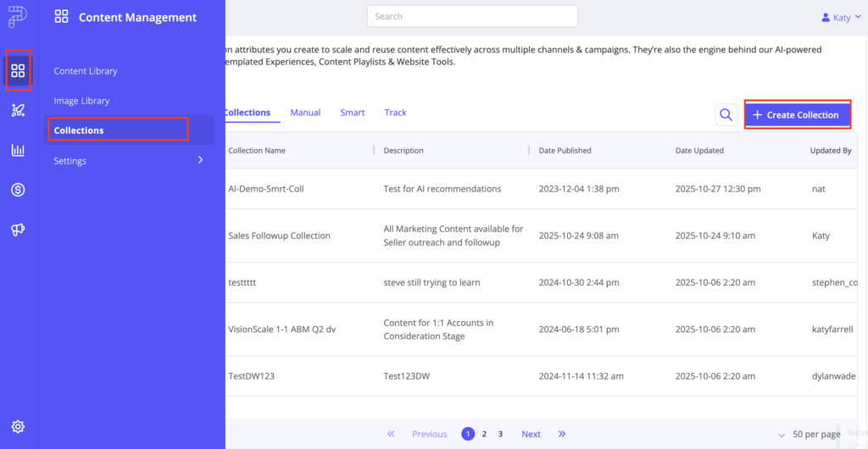868x449 pixels.
Task: Click the top Search input field
Action: point(472,16)
